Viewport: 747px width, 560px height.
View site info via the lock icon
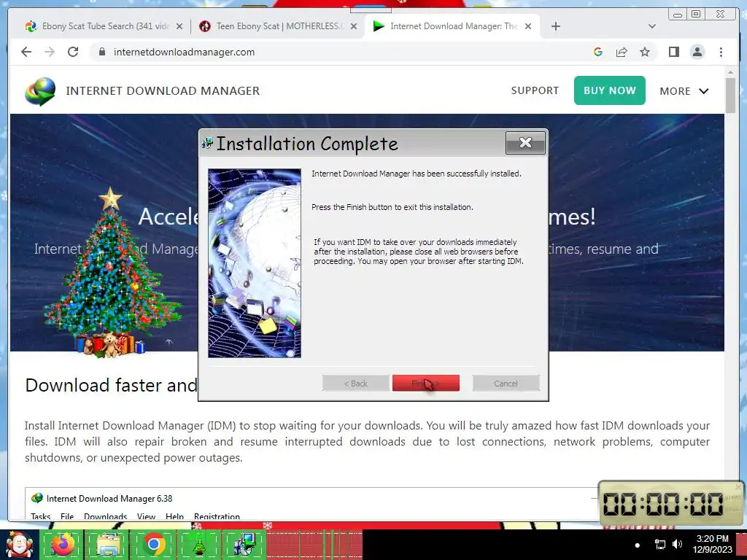click(x=101, y=52)
